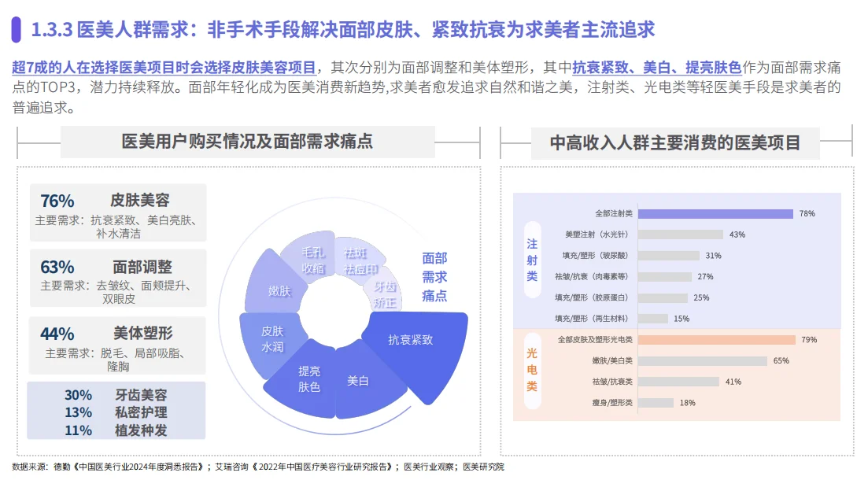The width and height of the screenshot is (868, 480).
Task: Click the 主要需求：抗衰紧致、美白亮肤 description
Action: tap(116, 227)
